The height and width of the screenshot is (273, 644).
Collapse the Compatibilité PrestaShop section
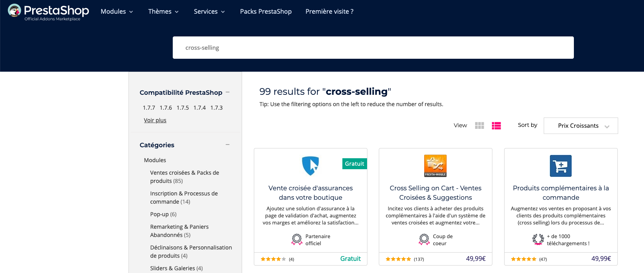point(228,92)
